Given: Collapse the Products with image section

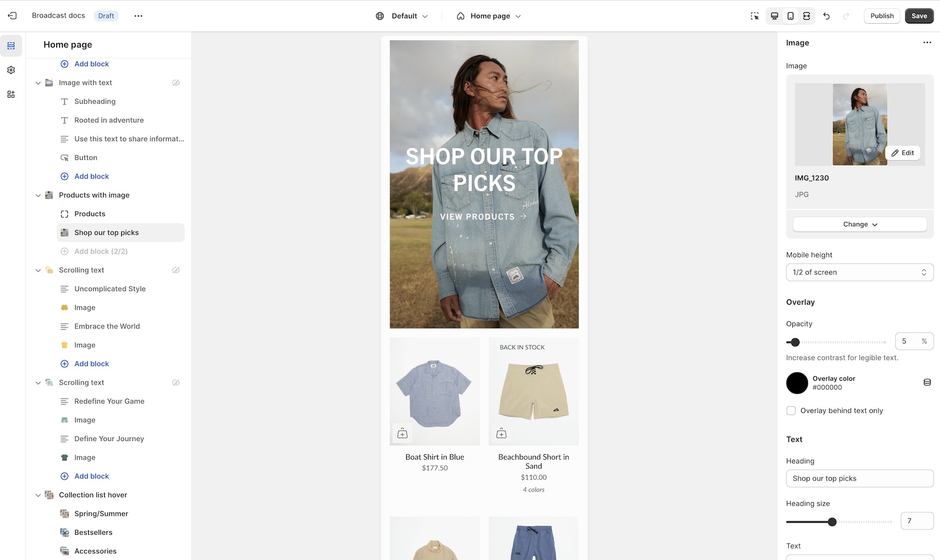Looking at the screenshot, I should [38, 195].
